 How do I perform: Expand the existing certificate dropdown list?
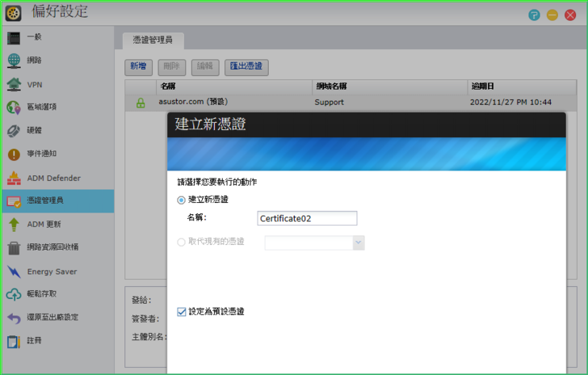(x=359, y=242)
